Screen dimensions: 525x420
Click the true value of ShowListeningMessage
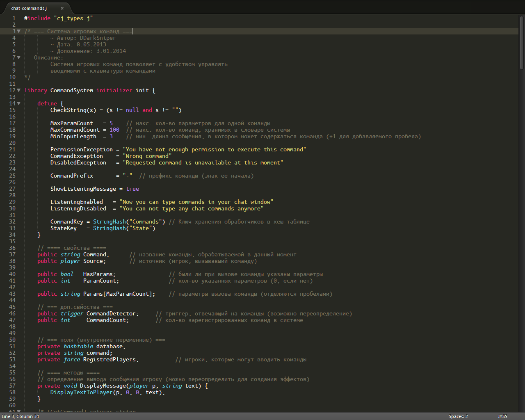pyautogui.click(x=132, y=189)
